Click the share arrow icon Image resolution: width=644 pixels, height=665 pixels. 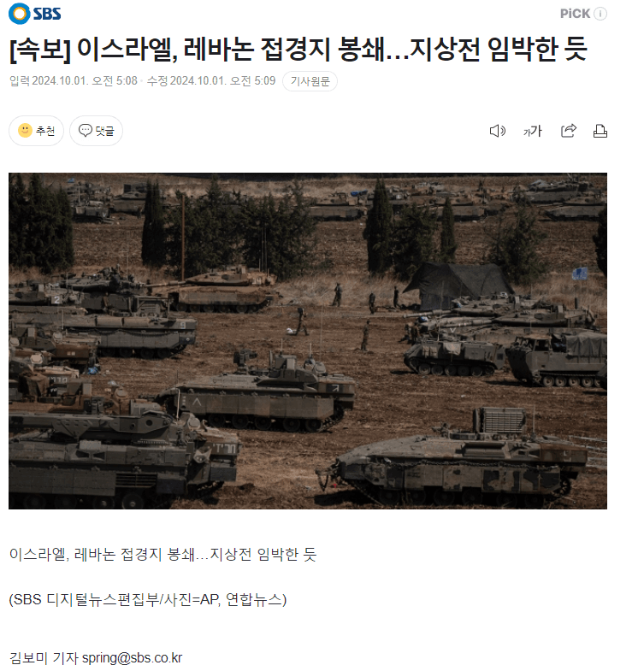pos(569,131)
